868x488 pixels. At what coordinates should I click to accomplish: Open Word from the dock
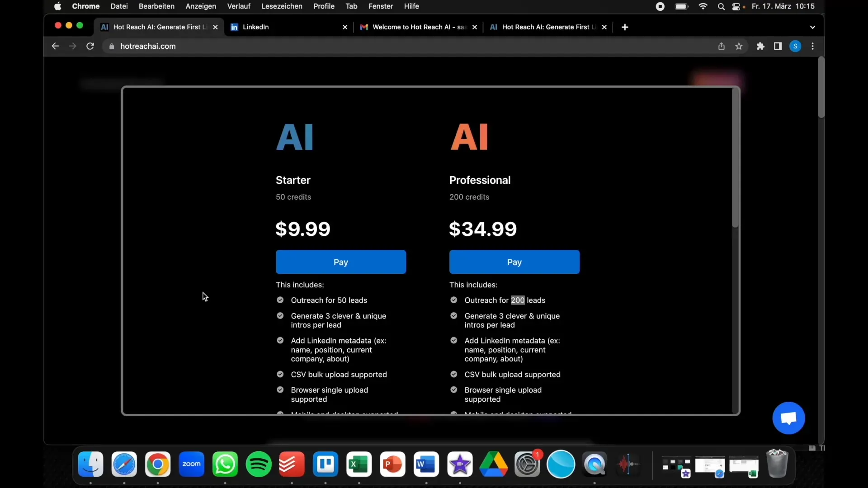pos(426,464)
